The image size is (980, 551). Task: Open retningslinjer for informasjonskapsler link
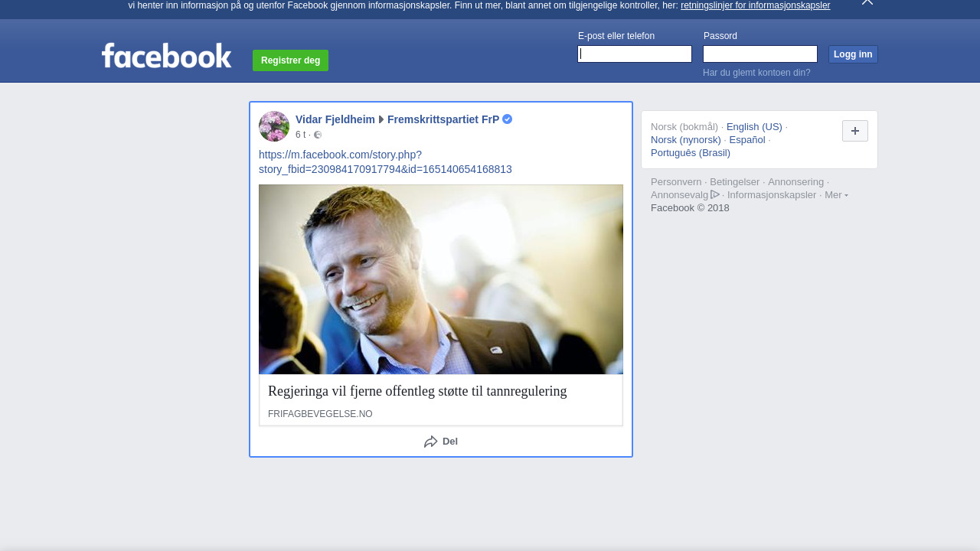point(755,5)
